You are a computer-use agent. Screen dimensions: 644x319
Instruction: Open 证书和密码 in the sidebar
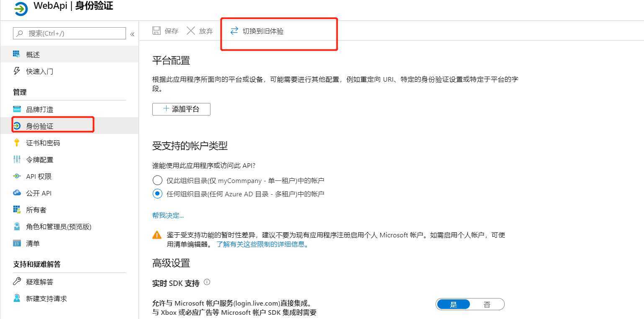[x=69, y=143]
